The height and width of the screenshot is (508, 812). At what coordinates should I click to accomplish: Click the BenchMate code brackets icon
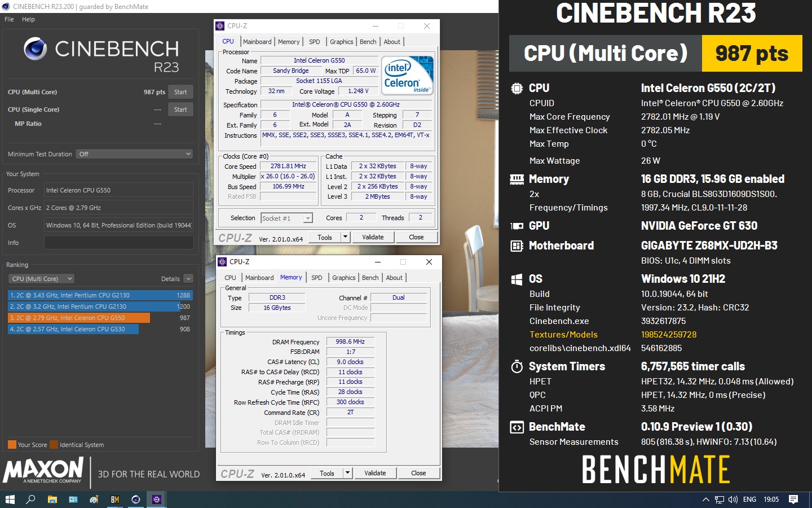[517, 427]
